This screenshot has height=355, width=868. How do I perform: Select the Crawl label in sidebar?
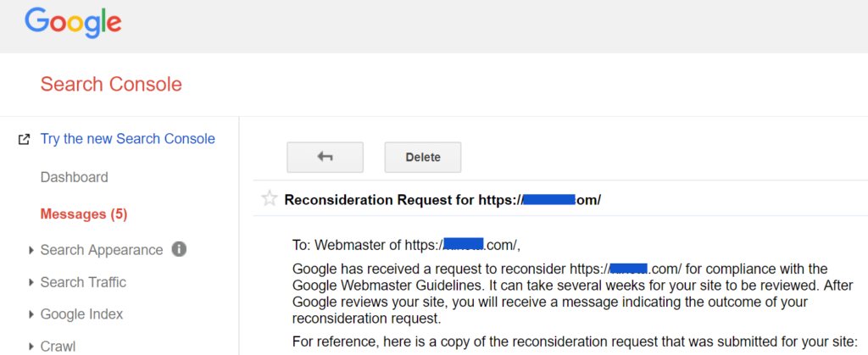pyautogui.click(x=58, y=347)
